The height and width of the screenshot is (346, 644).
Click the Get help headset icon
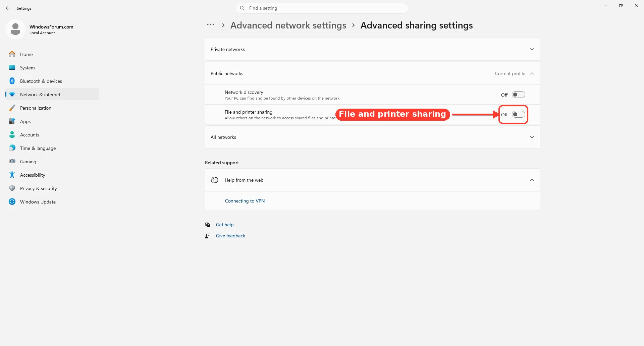pos(208,225)
